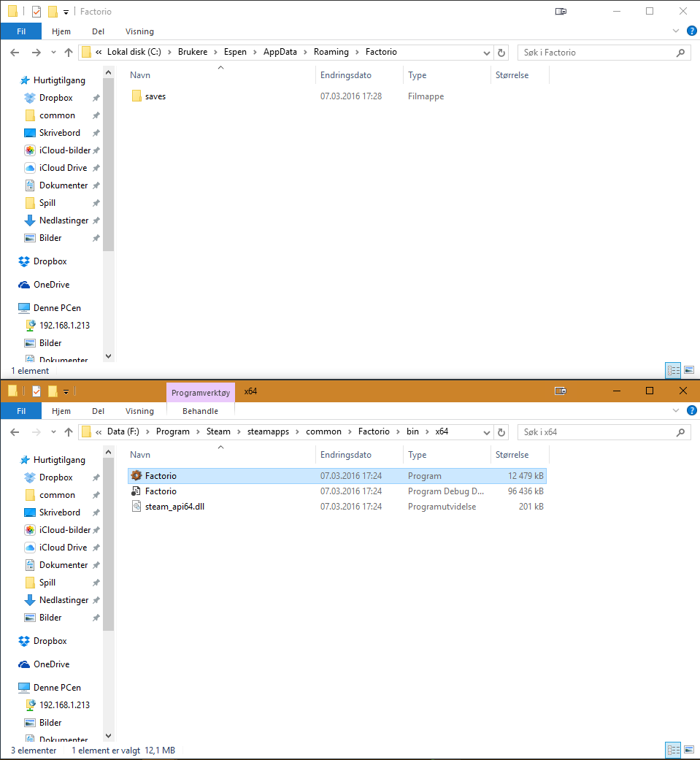Open Visning tab in Factorio window
The height and width of the screenshot is (760, 700).
pyautogui.click(x=139, y=31)
